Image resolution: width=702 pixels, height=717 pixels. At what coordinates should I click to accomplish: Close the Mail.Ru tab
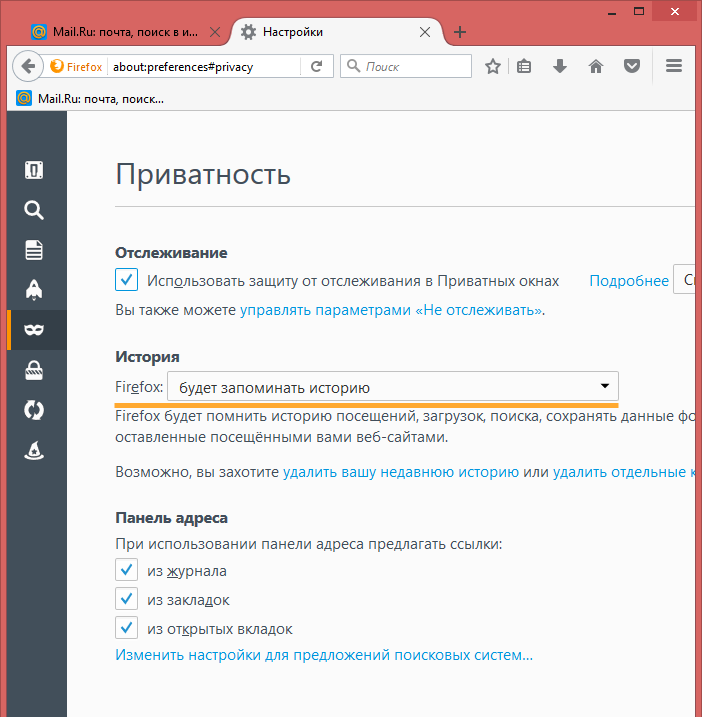coord(214,32)
